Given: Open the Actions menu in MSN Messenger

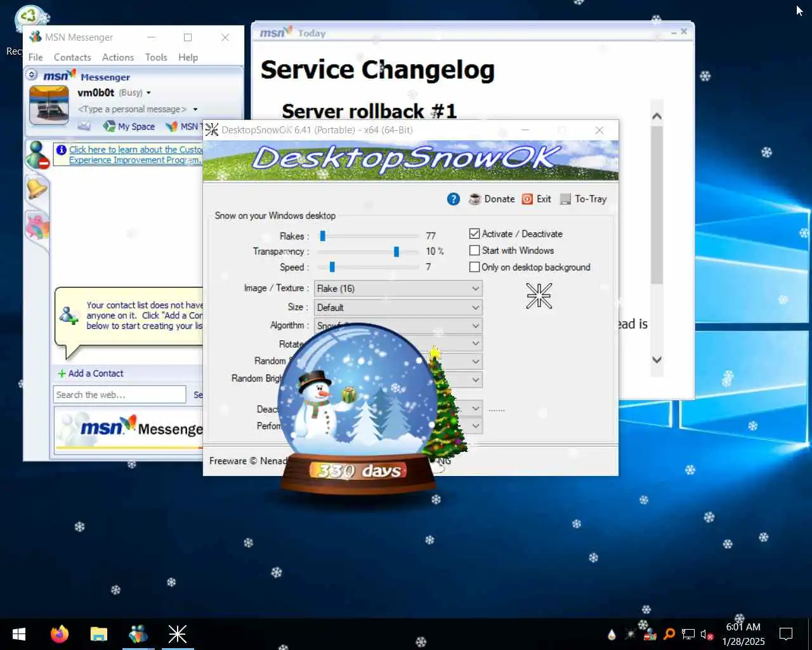Looking at the screenshot, I should pos(118,57).
